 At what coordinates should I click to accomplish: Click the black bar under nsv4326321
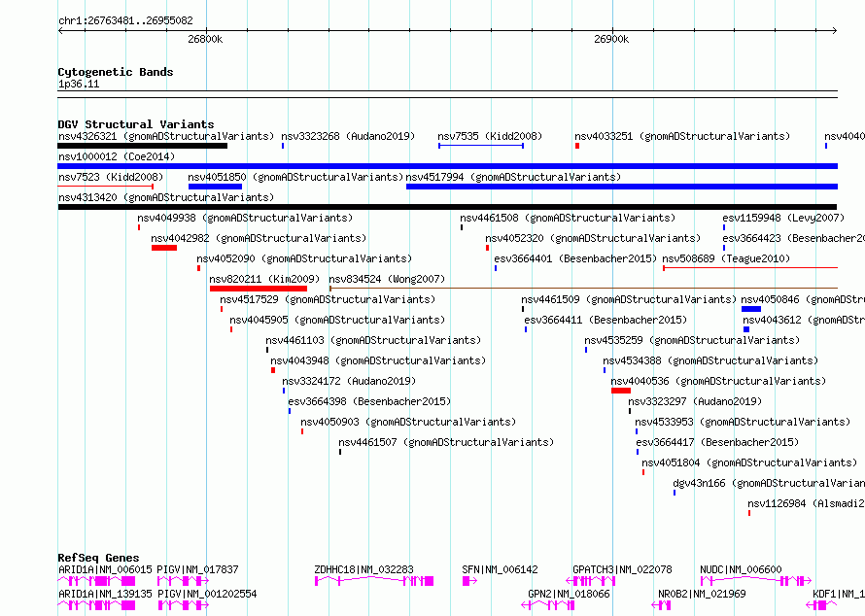(142, 146)
